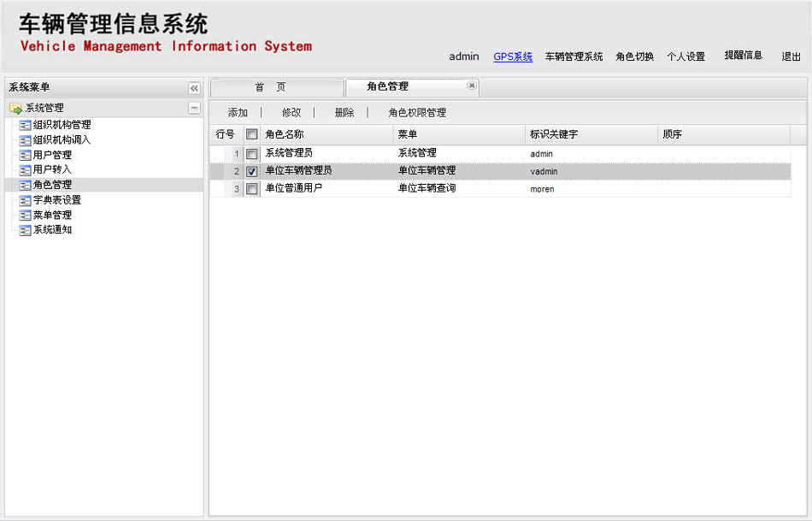Click the 系统通知 item icon
The height and width of the screenshot is (521, 812).
(x=26, y=230)
